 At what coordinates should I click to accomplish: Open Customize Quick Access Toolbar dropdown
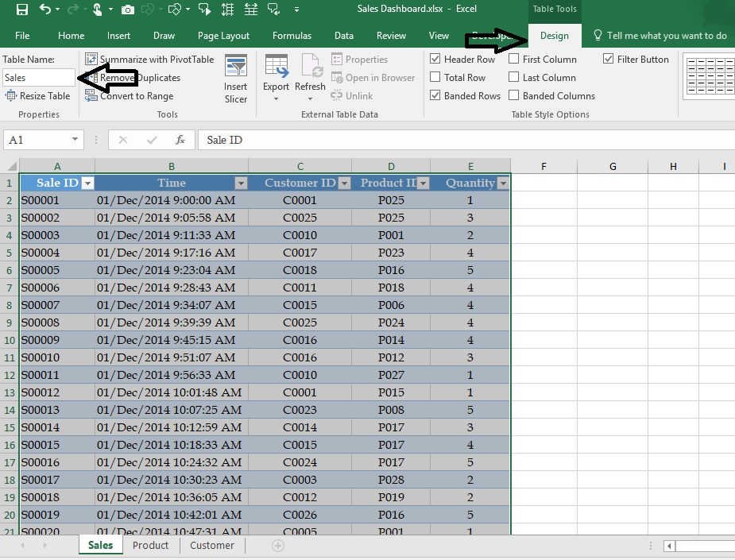pyautogui.click(x=296, y=9)
